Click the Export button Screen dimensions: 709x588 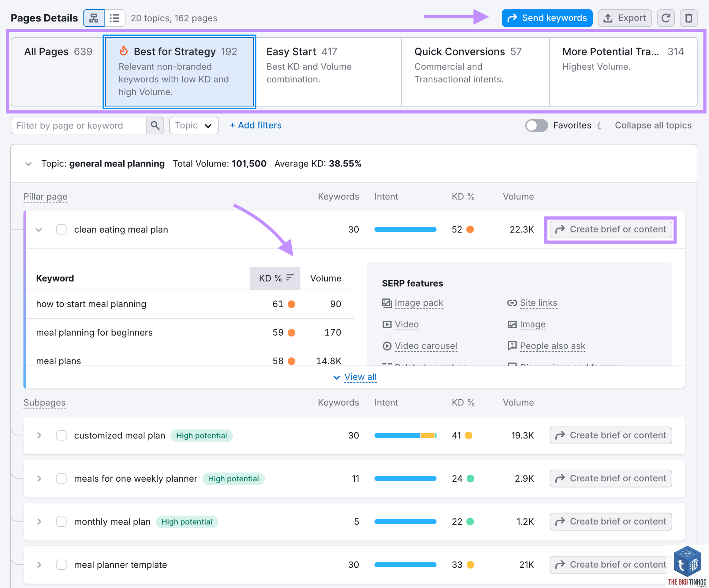(625, 18)
